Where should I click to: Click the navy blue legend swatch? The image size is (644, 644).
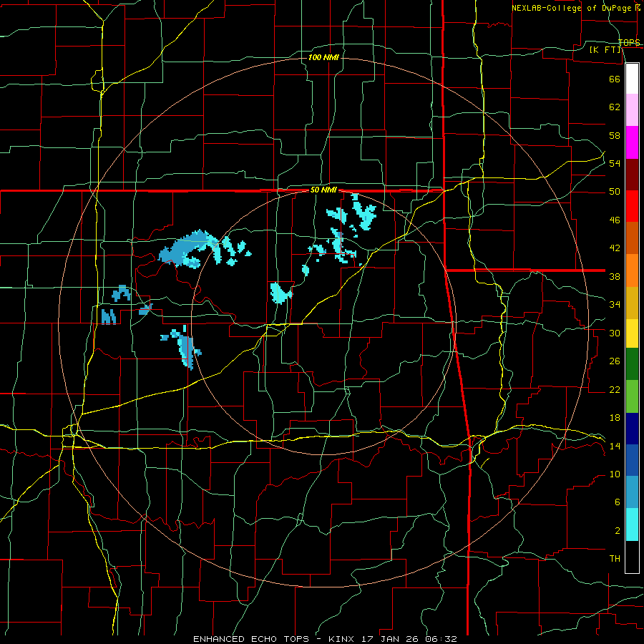[632, 429]
